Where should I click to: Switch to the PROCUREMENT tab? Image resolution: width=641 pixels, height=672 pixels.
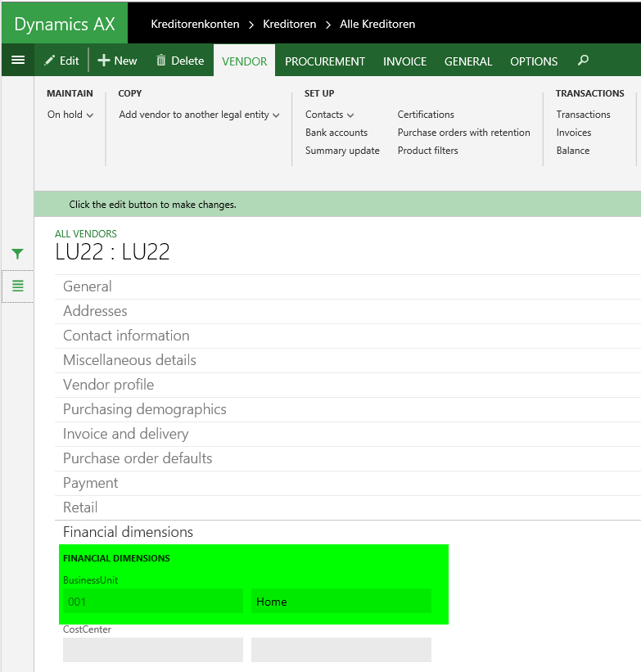click(325, 61)
